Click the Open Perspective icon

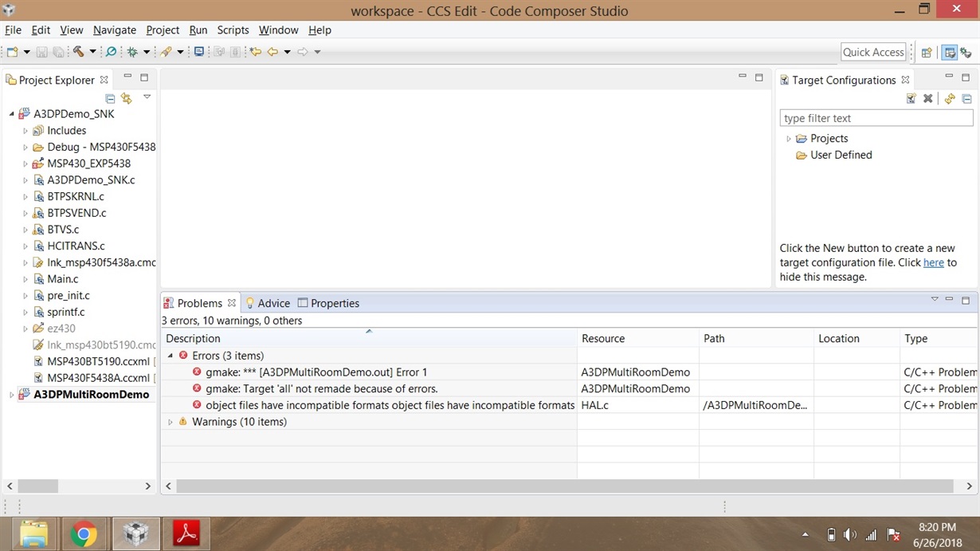tap(927, 53)
